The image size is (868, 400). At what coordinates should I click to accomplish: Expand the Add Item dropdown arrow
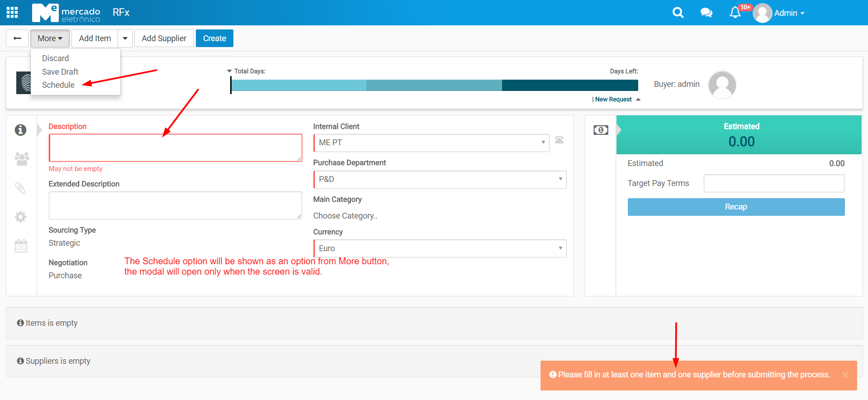point(125,38)
